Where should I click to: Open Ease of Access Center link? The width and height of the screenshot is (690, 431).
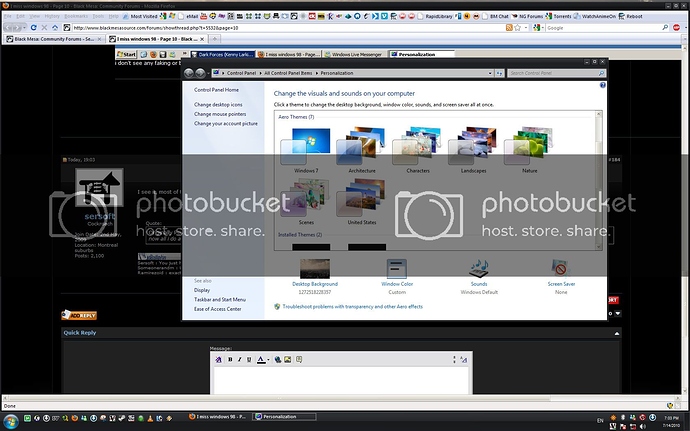[x=217, y=309]
